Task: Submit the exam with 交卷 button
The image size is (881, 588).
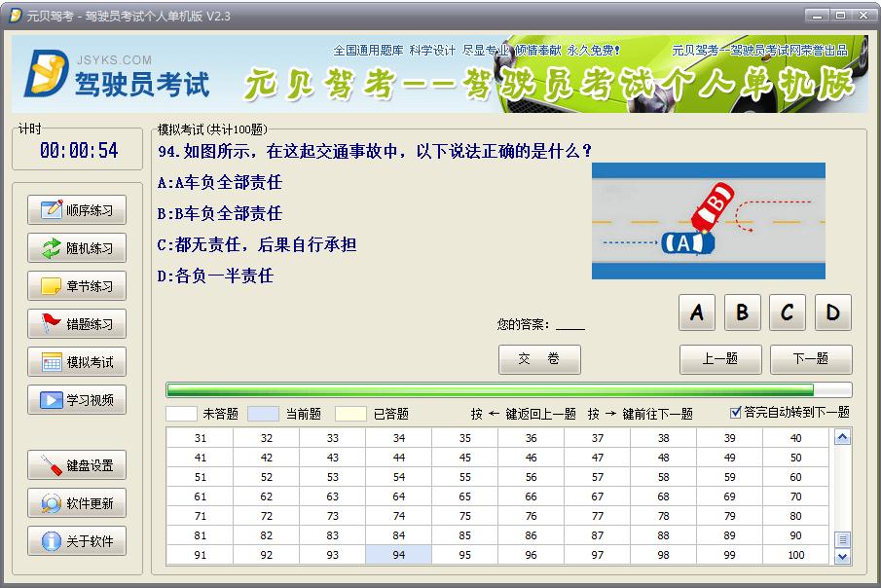Action: point(539,359)
